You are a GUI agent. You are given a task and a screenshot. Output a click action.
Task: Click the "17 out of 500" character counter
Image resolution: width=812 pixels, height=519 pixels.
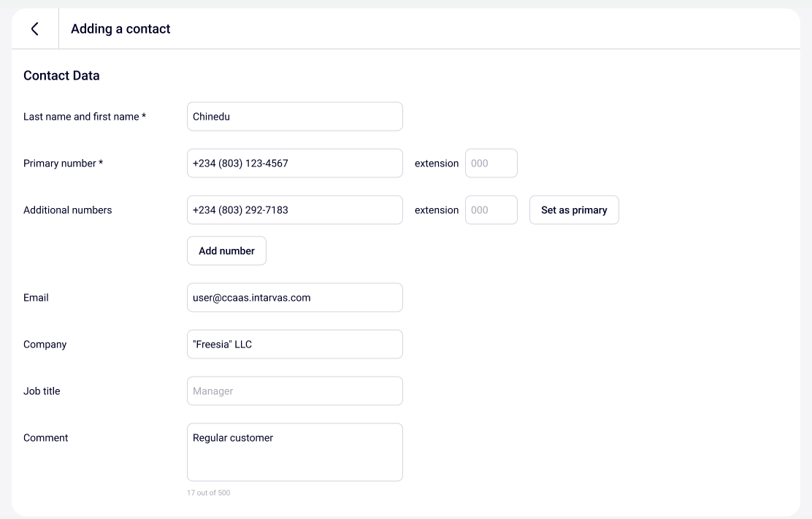click(x=208, y=493)
